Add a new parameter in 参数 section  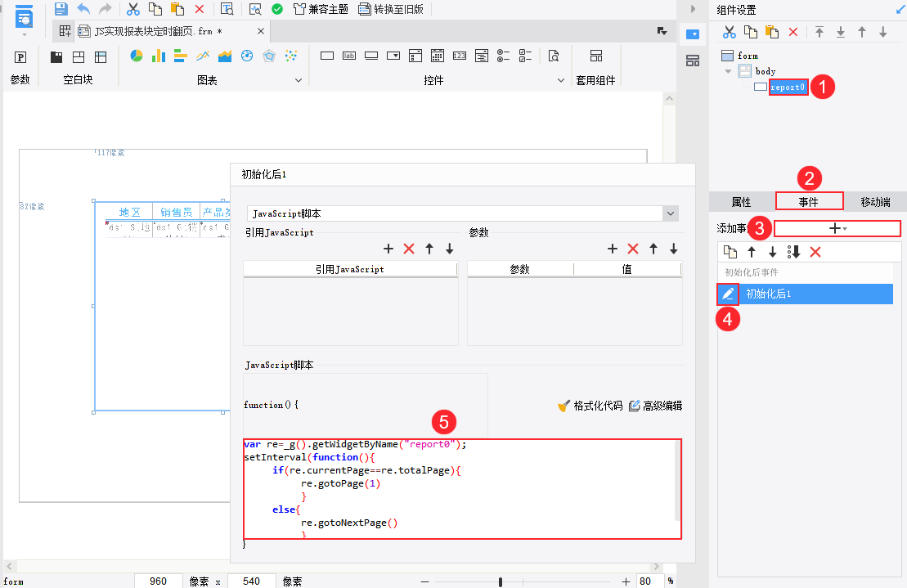[613, 249]
